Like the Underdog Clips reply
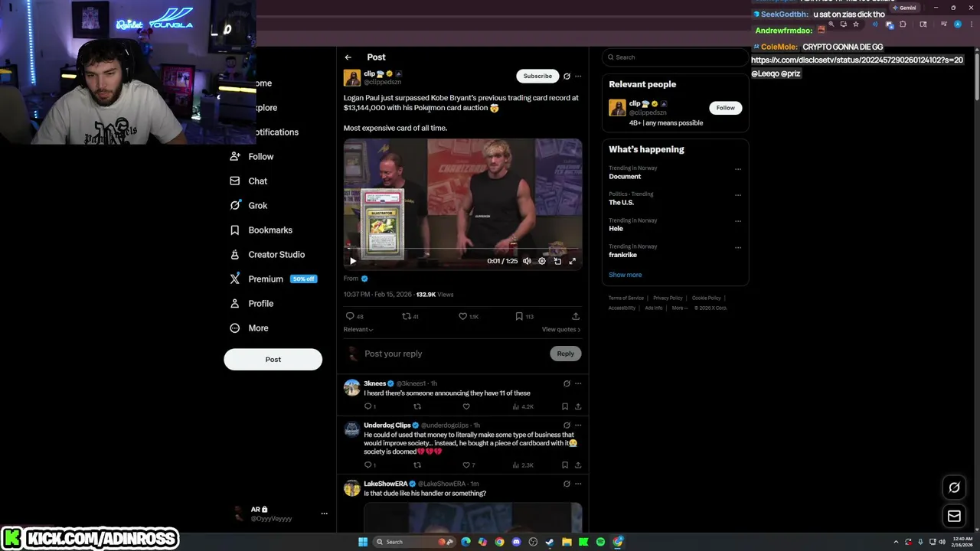980x551 pixels. tap(466, 465)
